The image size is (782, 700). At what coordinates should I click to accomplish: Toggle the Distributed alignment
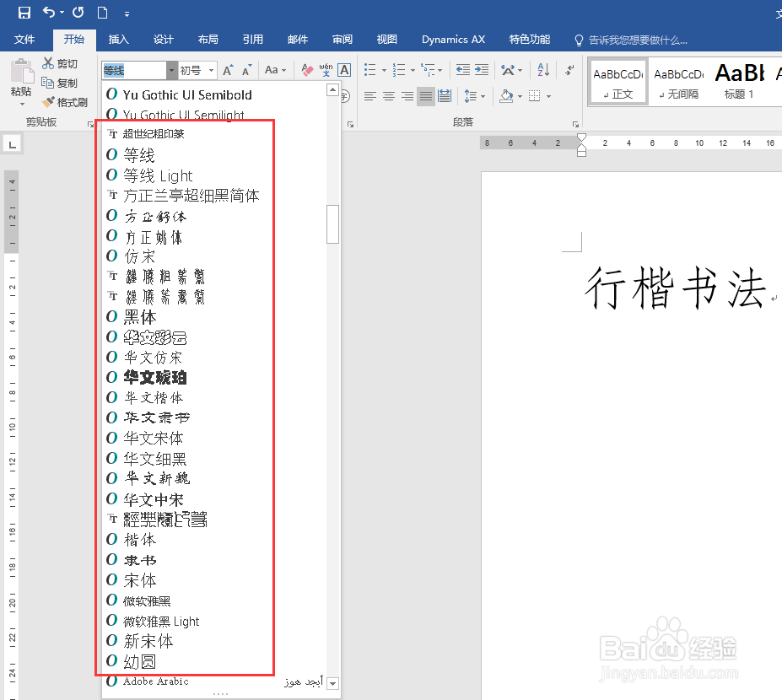(x=445, y=96)
